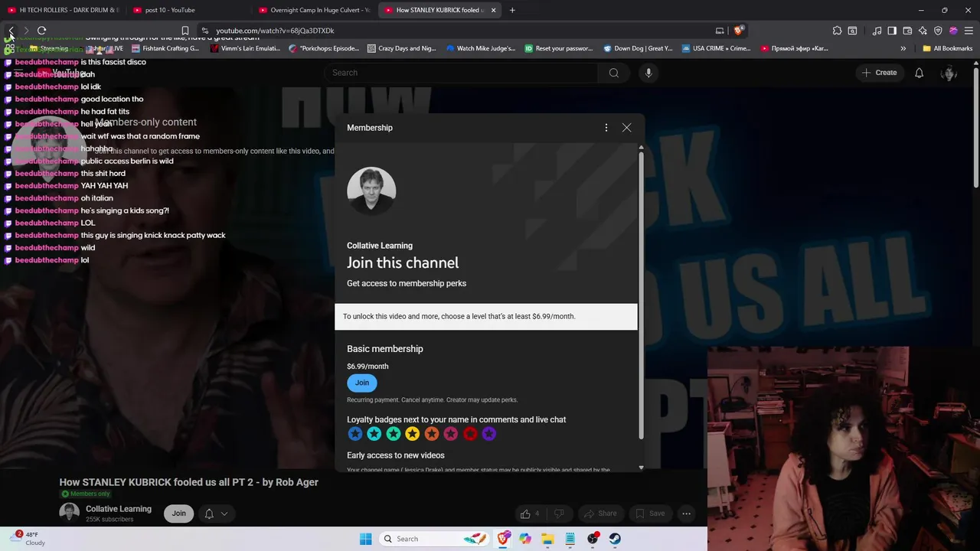Open OBS Studio from the taskbar

(593, 539)
